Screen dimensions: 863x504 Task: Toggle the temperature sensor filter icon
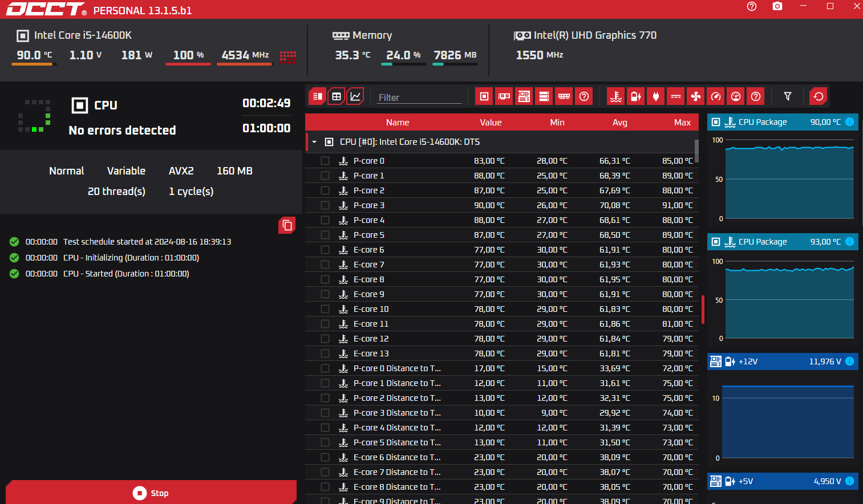pos(616,96)
